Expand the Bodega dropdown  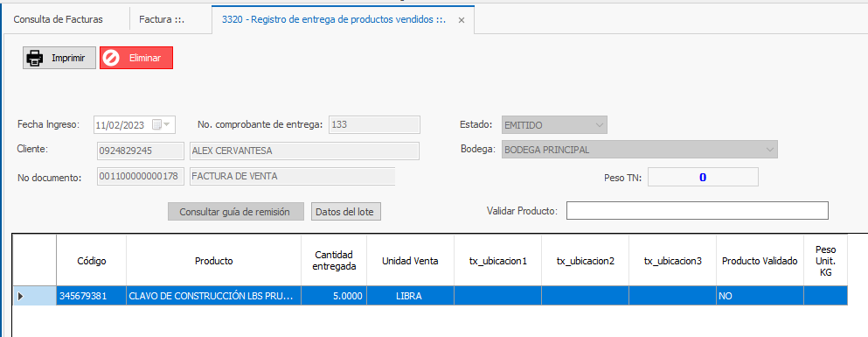coord(770,150)
